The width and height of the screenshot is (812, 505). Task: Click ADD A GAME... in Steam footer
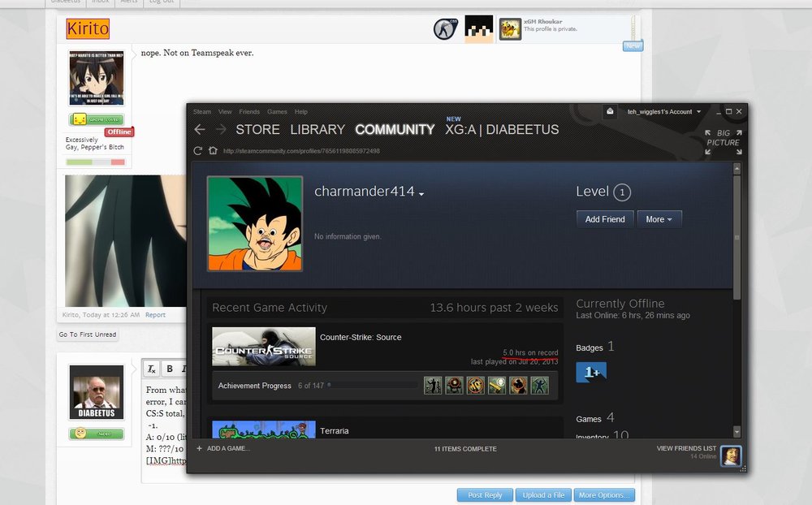[x=228, y=448]
